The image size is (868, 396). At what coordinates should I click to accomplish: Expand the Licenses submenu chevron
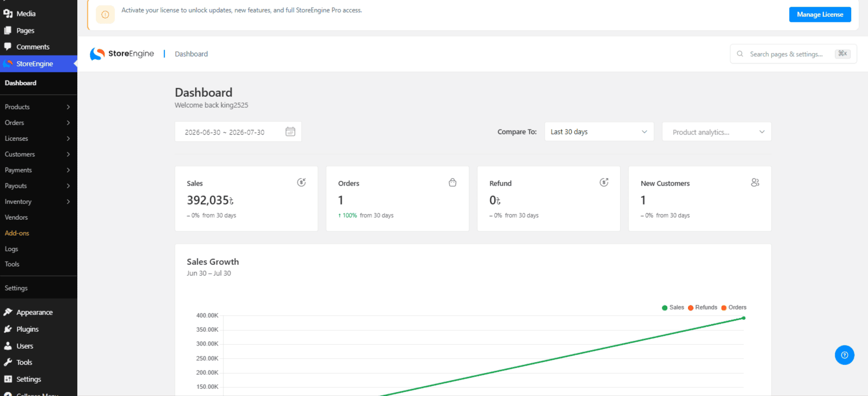[x=68, y=139]
